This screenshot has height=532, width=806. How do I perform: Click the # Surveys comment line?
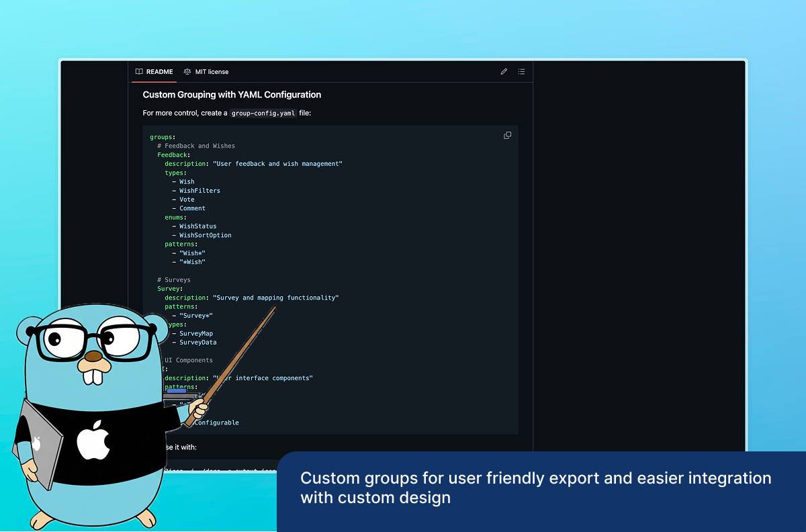[x=173, y=279]
